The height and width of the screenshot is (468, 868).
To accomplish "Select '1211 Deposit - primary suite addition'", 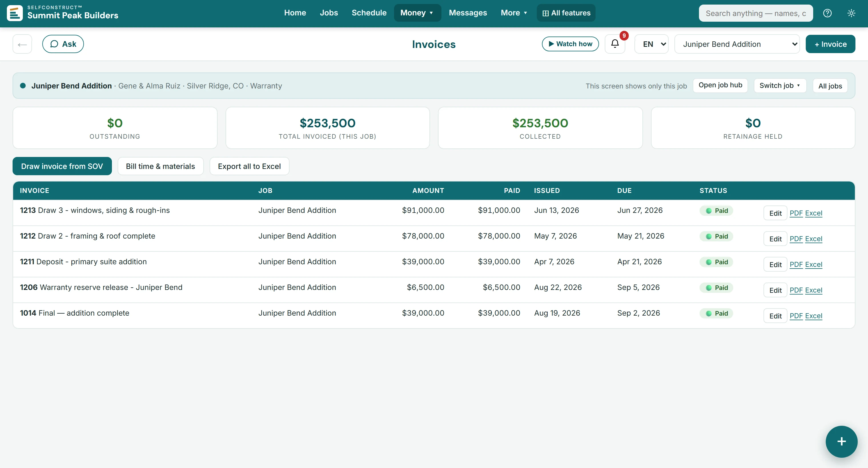I will [83, 262].
